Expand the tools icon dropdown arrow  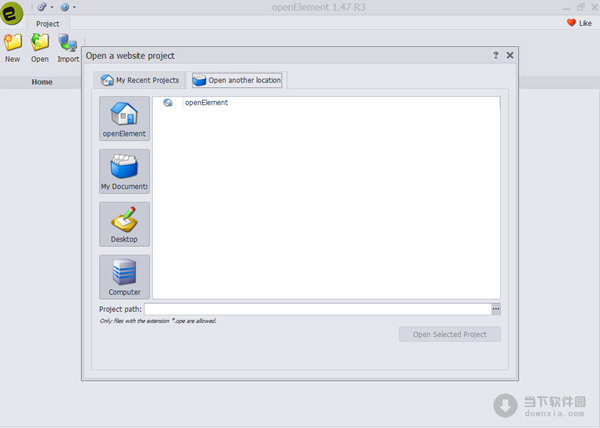(52, 7)
